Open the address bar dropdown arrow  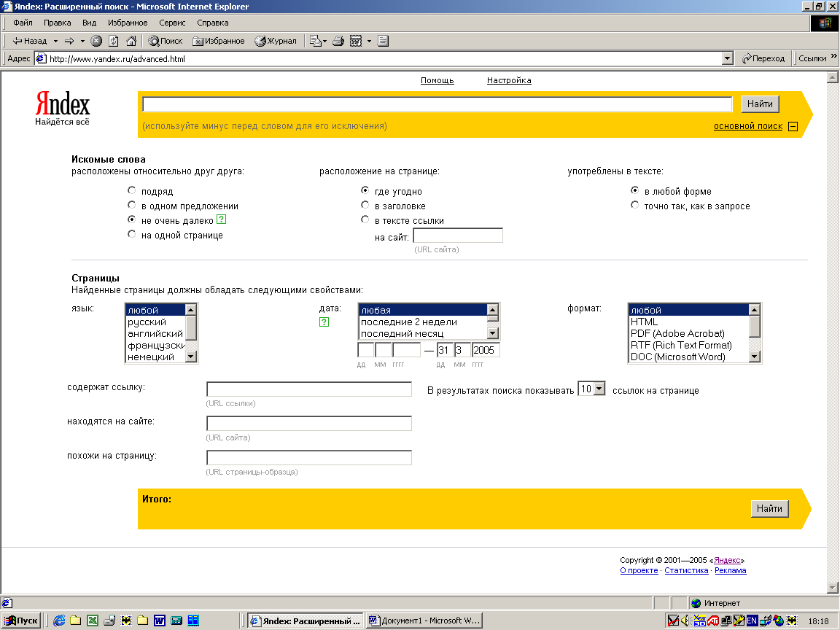click(x=728, y=58)
